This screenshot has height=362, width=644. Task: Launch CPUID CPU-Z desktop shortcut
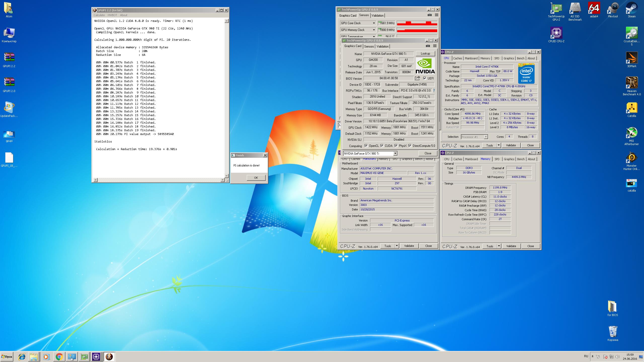[x=556, y=35]
